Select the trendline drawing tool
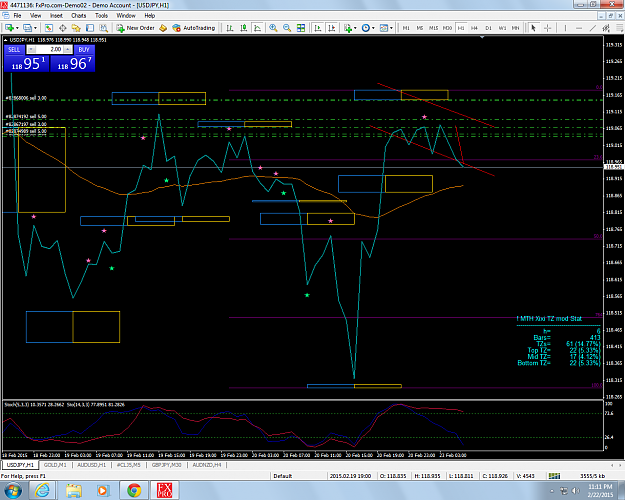Viewport: 625px width, 500px height. click(593, 28)
